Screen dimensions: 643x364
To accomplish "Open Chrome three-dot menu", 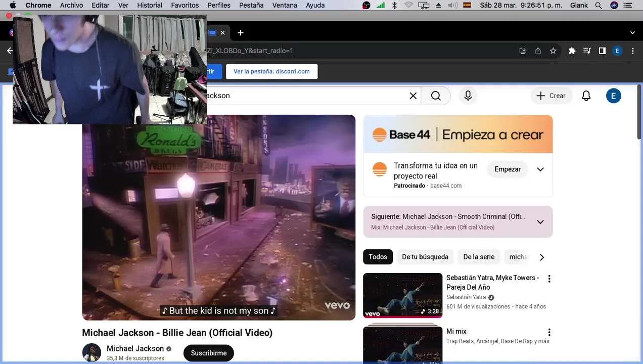I will pos(632,51).
